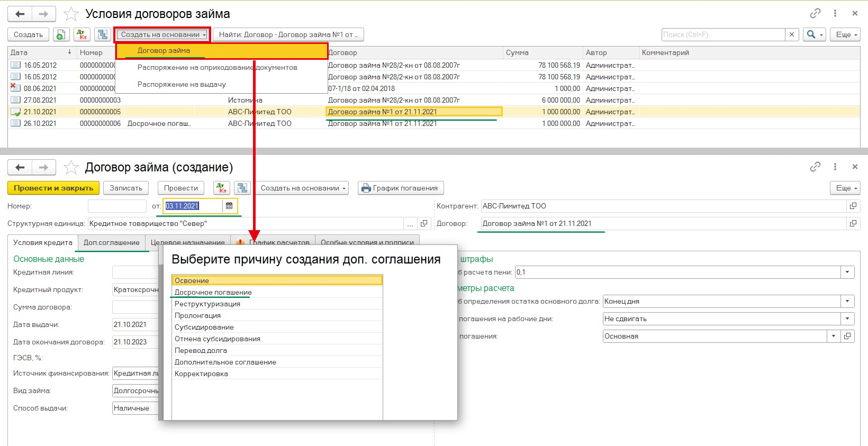Expand the search magnifier dropdown
This screenshot has height=446, width=868.
[x=814, y=35]
